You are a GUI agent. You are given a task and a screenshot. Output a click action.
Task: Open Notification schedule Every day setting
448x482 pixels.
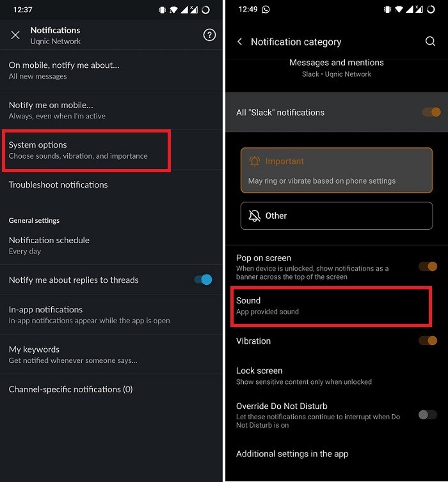pos(111,245)
